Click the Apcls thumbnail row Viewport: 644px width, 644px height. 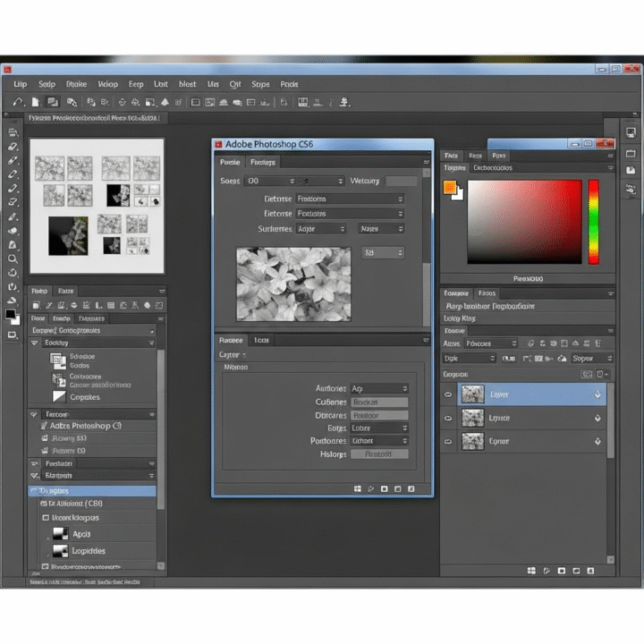pos(97,534)
